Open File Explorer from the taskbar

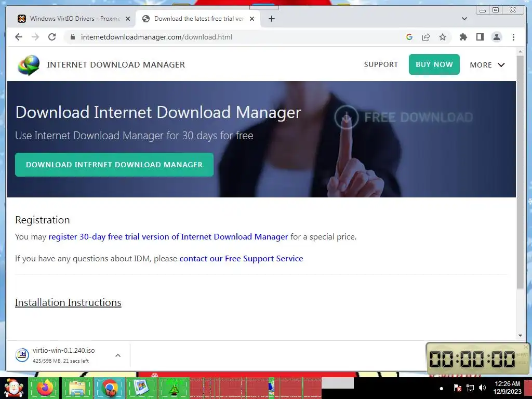point(77,388)
